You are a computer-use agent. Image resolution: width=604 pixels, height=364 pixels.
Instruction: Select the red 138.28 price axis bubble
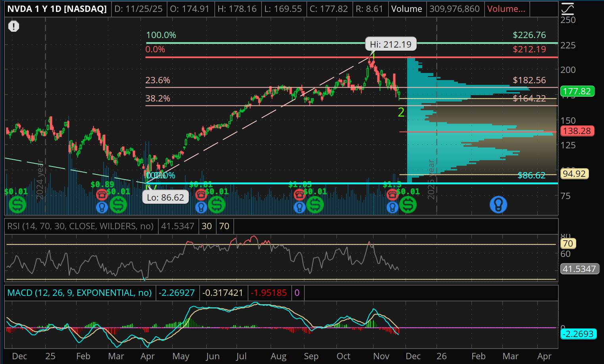pos(577,131)
